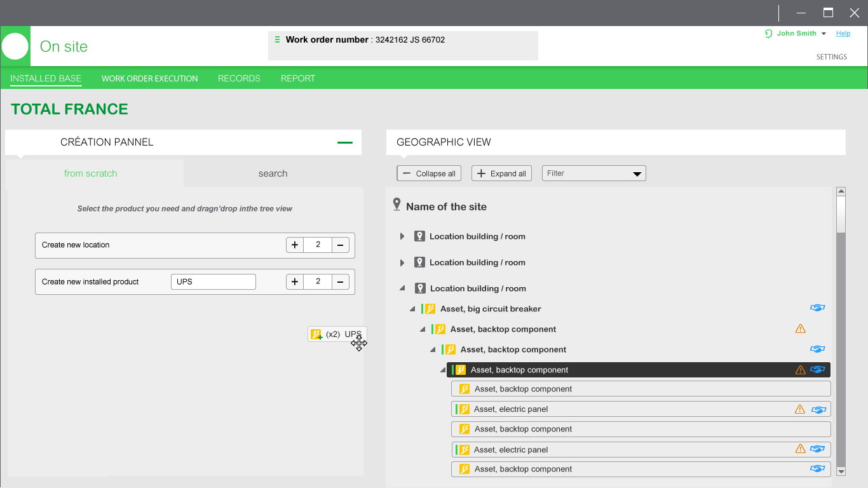The image size is (868, 488).
Task: Decrease the Create new location quantity
Action: tap(341, 245)
